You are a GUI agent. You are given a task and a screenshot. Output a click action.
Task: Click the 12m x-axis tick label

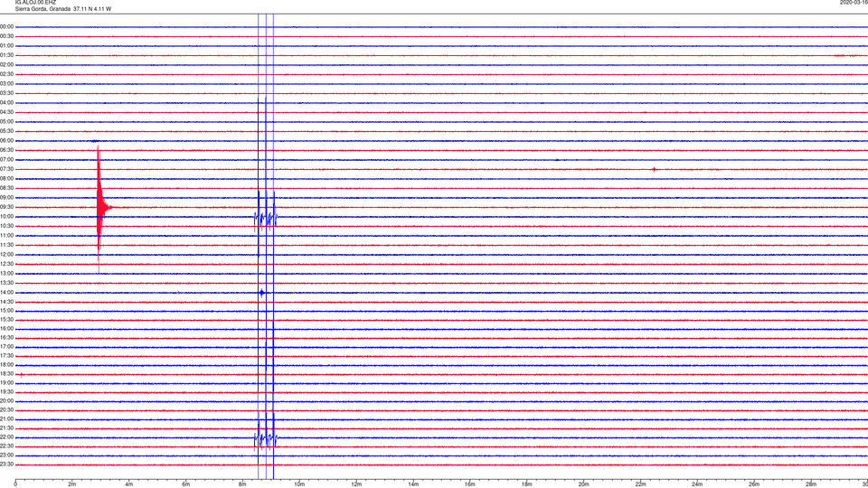tap(356, 484)
